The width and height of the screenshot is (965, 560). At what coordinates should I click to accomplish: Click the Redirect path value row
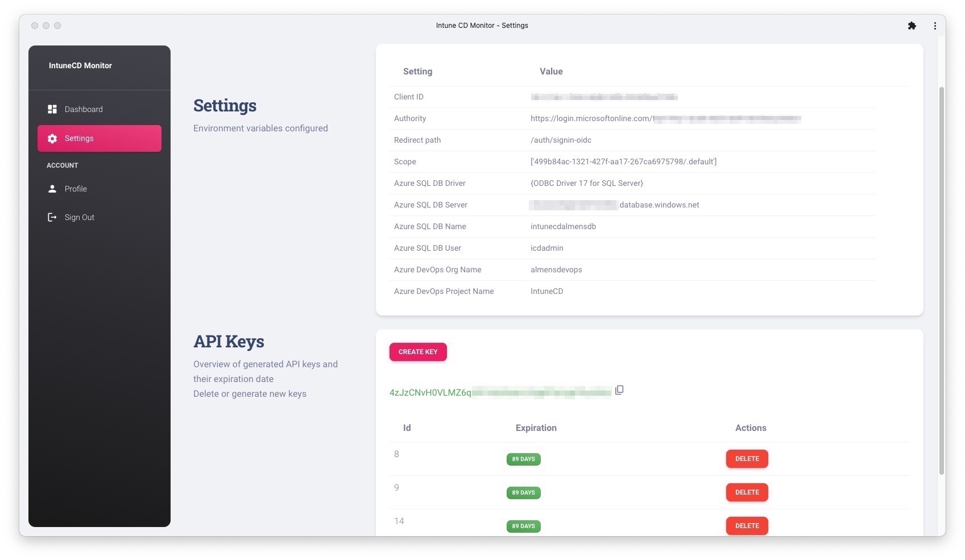click(560, 140)
